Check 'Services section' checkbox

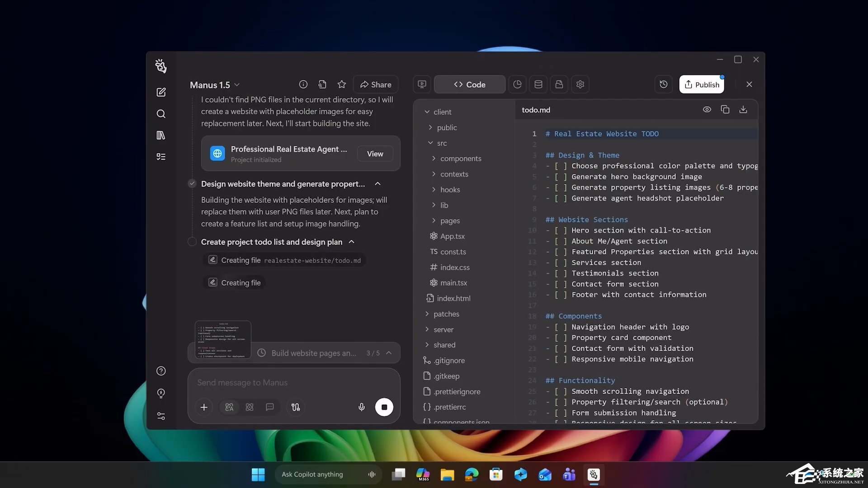pyautogui.click(x=561, y=263)
